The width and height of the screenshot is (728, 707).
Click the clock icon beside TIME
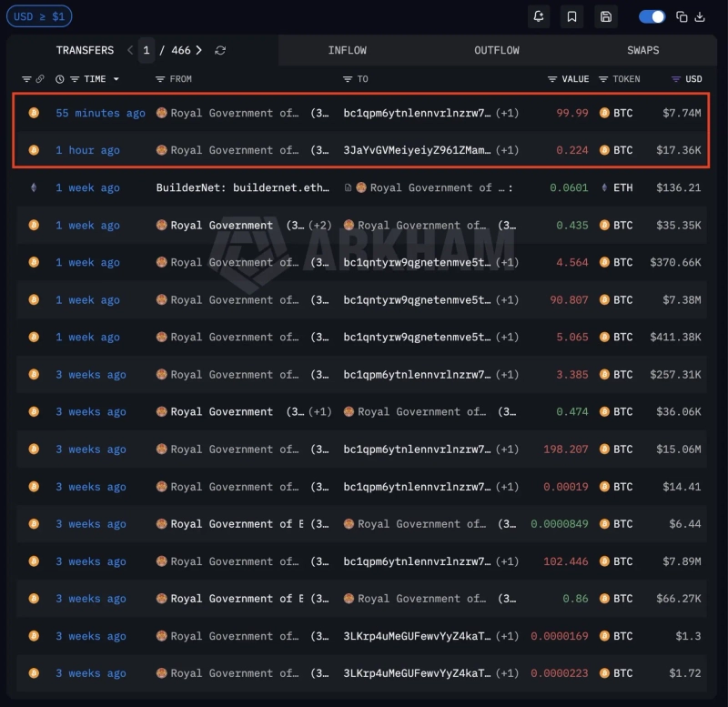click(59, 79)
